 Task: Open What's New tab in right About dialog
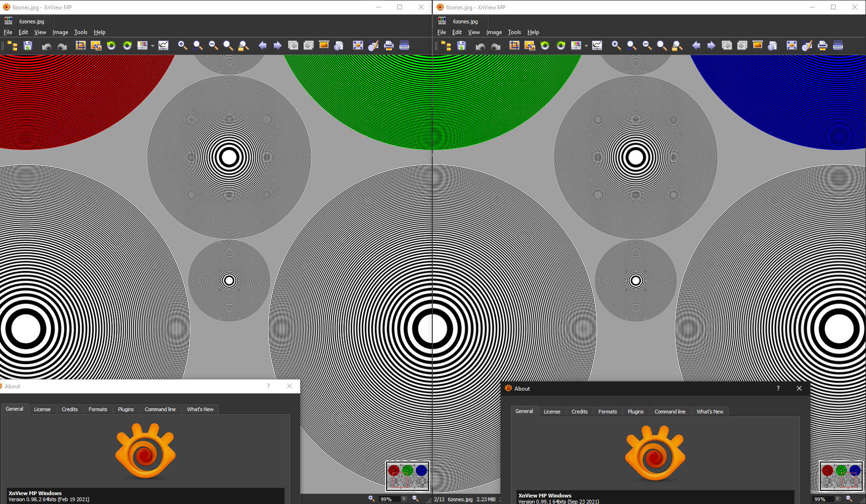pos(710,412)
